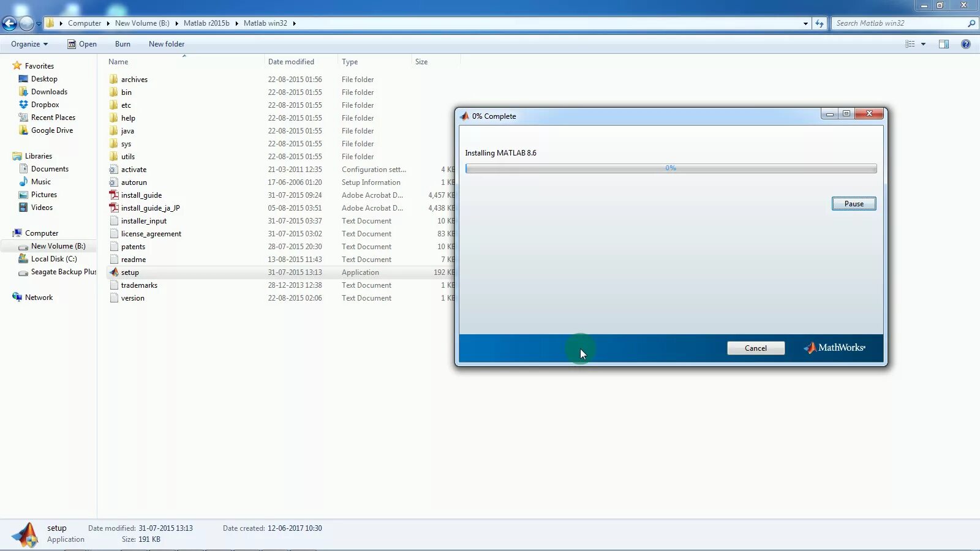Click the Open toolbar button
This screenshot has height=551, width=980.
click(82, 44)
